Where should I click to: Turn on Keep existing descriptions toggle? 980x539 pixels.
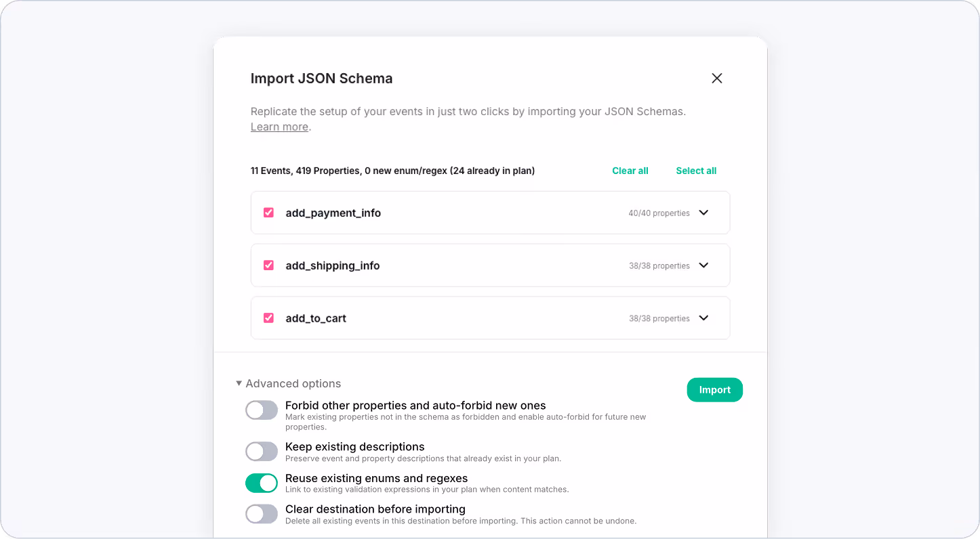tap(262, 452)
